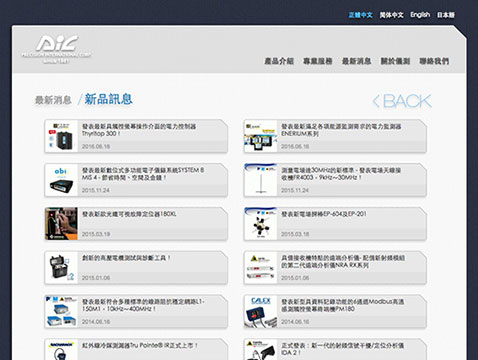This screenshot has width=478, height=360.
Task: Open SYSTEM 8 MIS 4 news title
Action: click(143, 174)
